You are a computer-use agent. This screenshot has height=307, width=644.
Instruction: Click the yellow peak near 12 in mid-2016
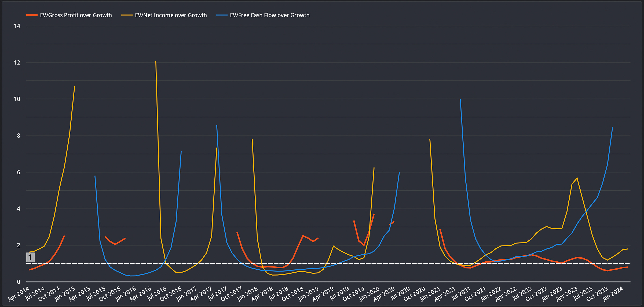point(156,62)
